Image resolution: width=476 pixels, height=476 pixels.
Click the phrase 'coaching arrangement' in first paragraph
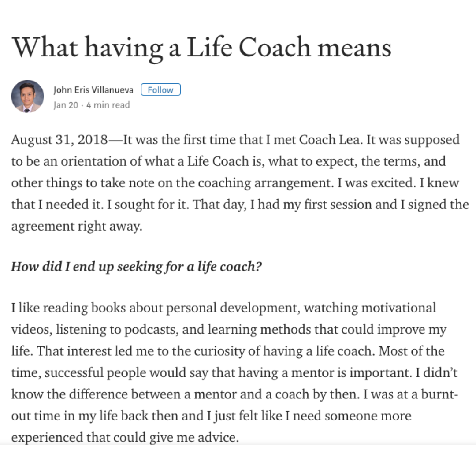[266, 183]
